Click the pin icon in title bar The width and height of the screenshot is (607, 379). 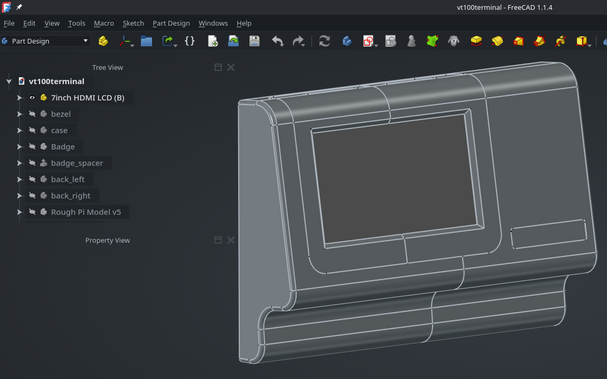pyautogui.click(x=19, y=7)
